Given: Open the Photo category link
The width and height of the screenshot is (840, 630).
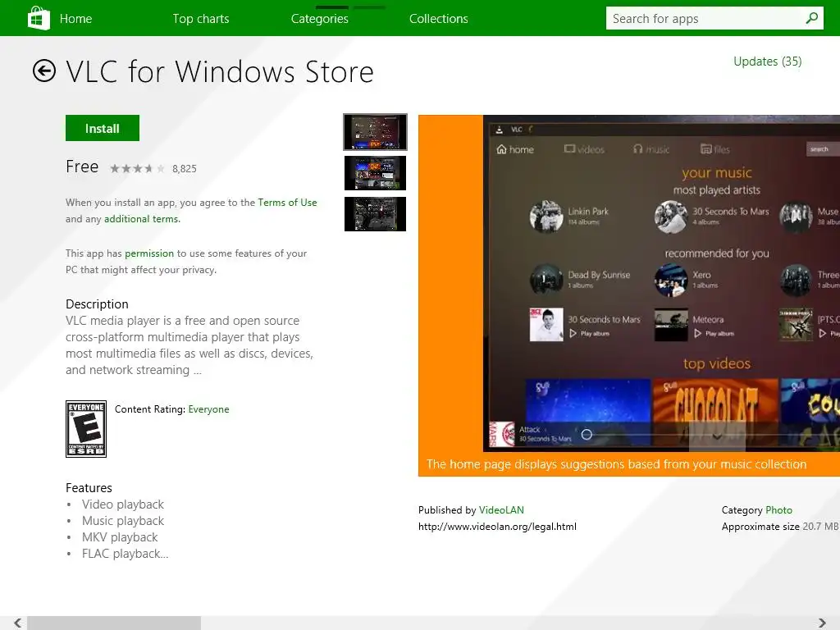Looking at the screenshot, I should 778,510.
